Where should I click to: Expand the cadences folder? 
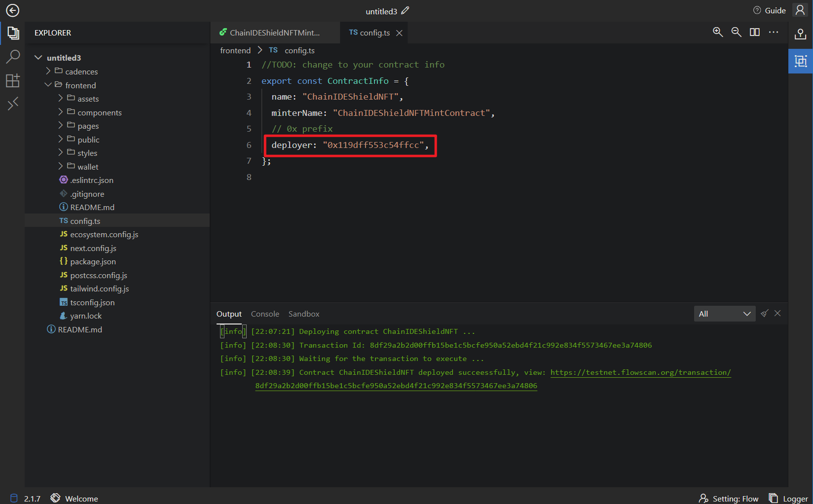click(81, 72)
